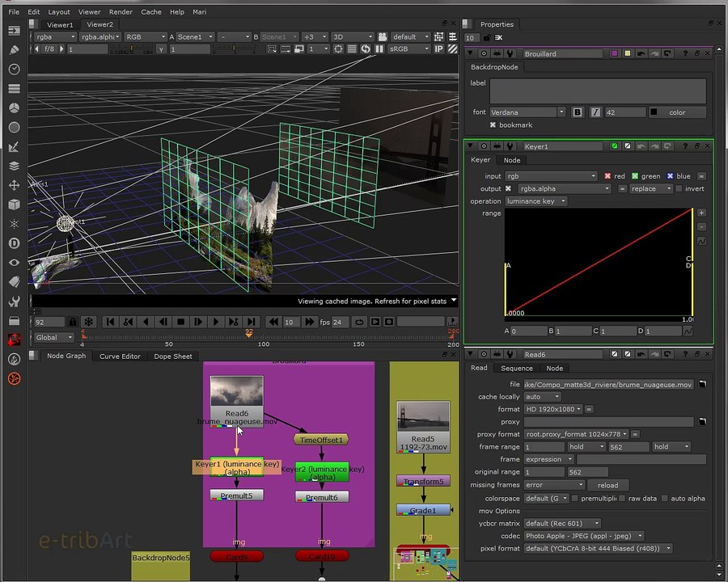The width and height of the screenshot is (728, 582).
Task: Toggle the bold font button
Action: point(578,112)
